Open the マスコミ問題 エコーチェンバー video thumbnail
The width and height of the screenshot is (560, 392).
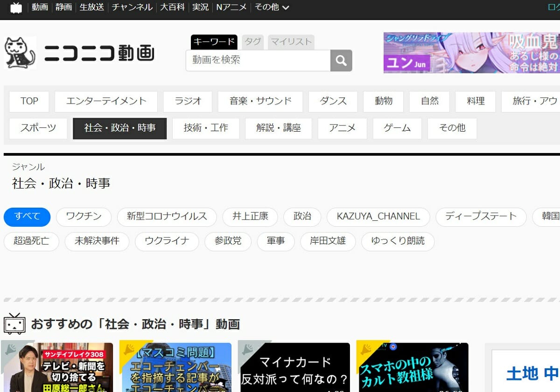click(175, 367)
